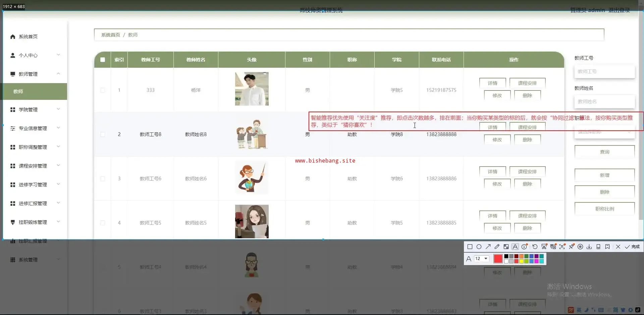This screenshot has width=644, height=315.
Task: Undo the last annotation
Action: (x=535, y=247)
